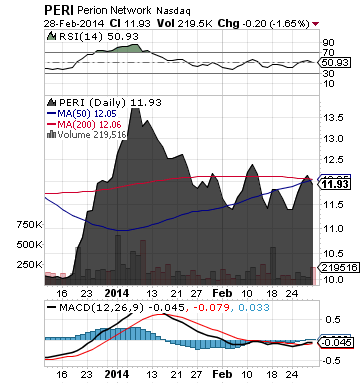Click the RSI(14) area icon
Image resolution: width=360 pixels, height=384 pixels.
(52, 36)
